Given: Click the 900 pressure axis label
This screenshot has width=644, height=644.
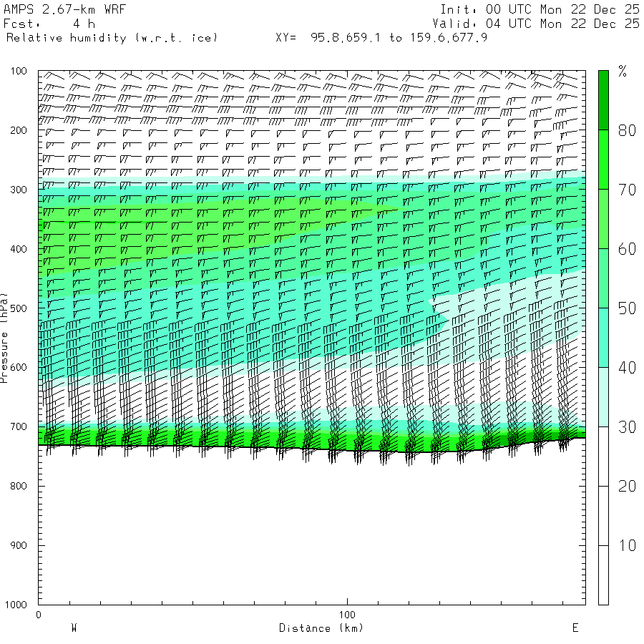Looking at the screenshot, I should point(19,545).
